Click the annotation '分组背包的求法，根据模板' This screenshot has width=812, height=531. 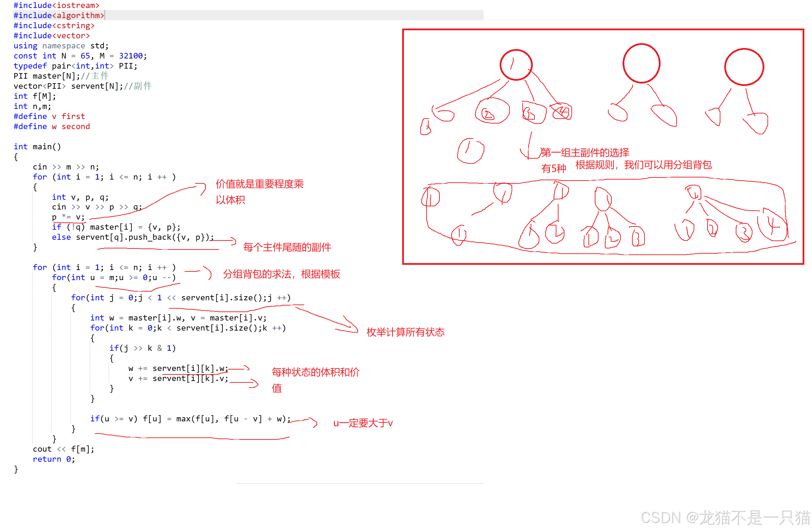pos(281,274)
